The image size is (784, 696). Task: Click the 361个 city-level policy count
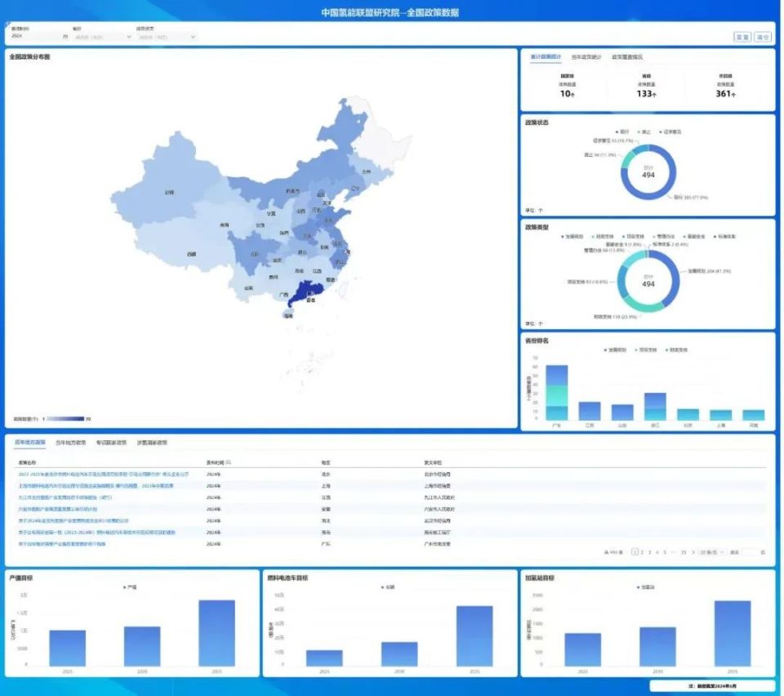[x=725, y=93]
